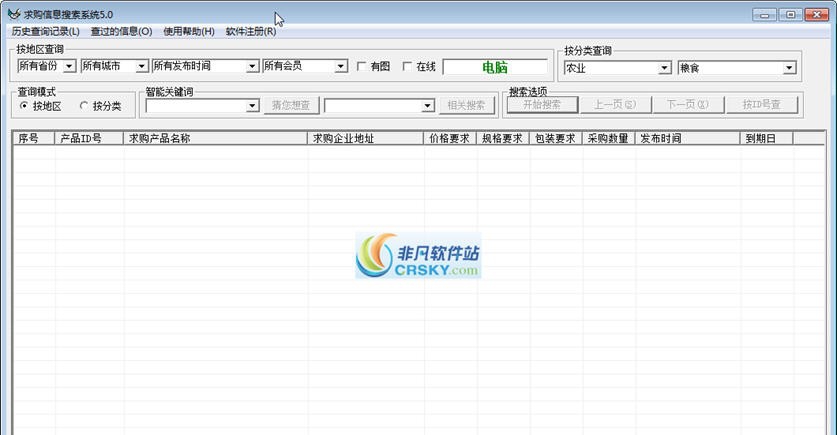Viewport: 837px width, 435px height.
Task: Expand the first 智能关键词 combo box
Action: pyautogui.click(x=252, y=106)
